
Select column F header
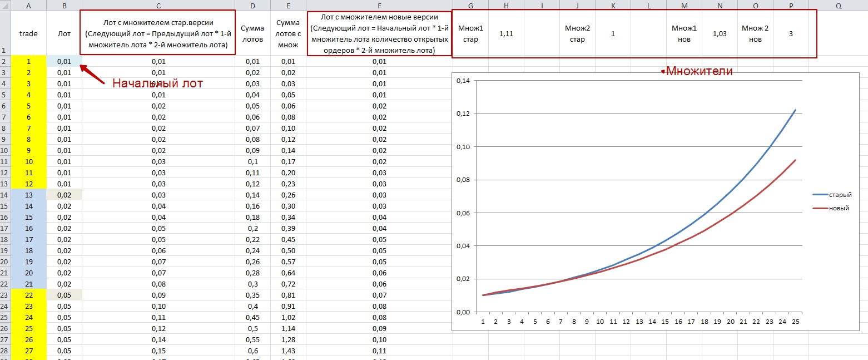click(379, 5)
